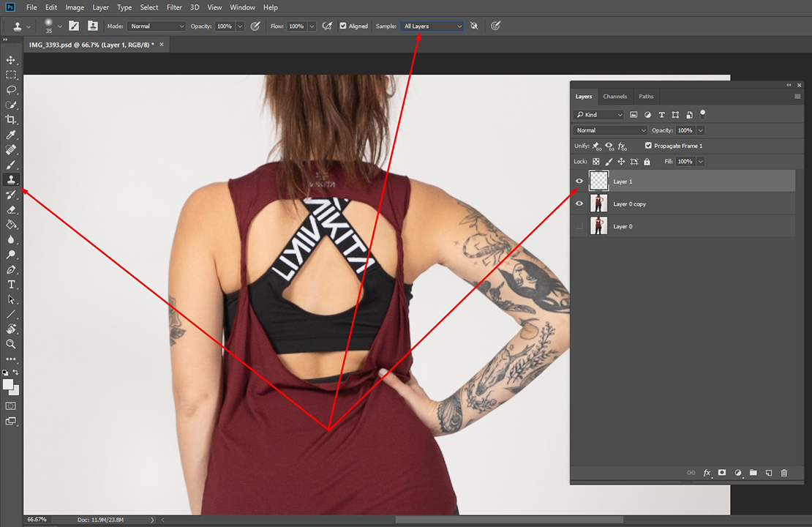Swap foreground and background colors
812x527 pixels.
click(x=15, y=372)
